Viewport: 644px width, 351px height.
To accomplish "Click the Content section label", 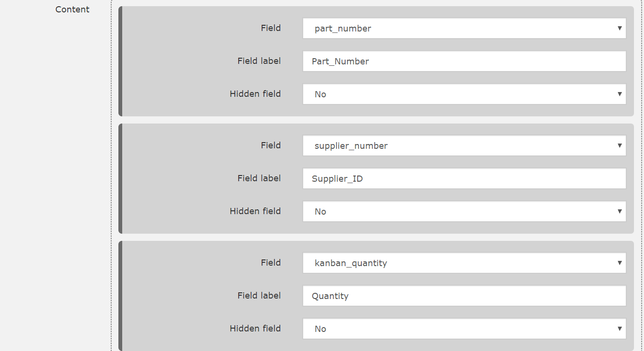I will [x=73, y=10].
